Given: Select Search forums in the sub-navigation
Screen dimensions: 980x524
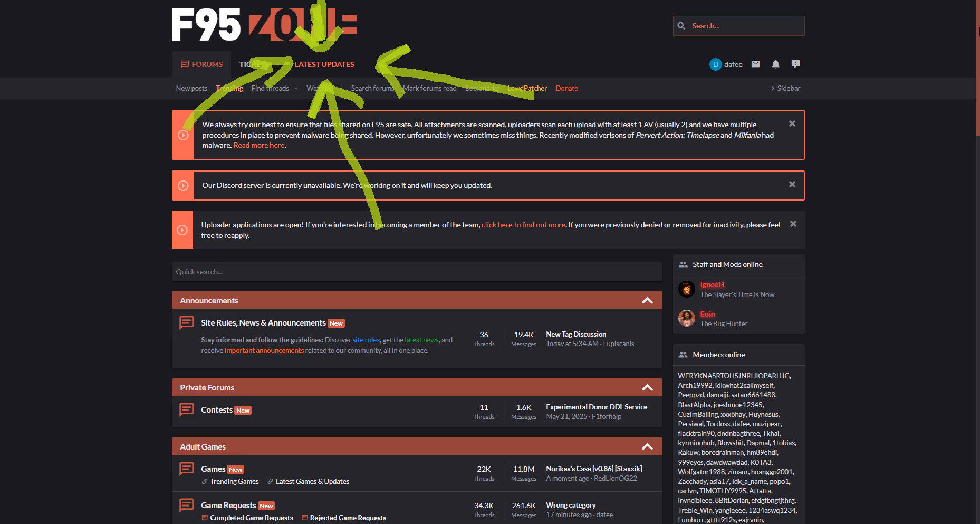Looking at the screenshot, I should [x=372, y=88].
